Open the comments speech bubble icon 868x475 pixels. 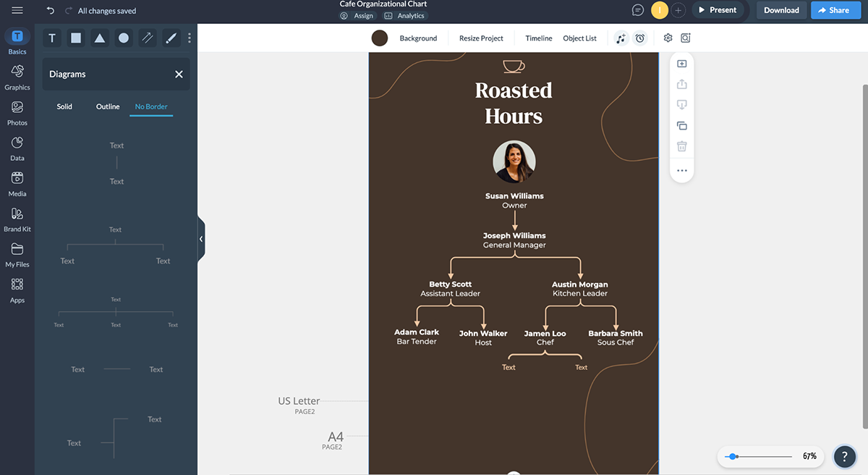point(638,10)
